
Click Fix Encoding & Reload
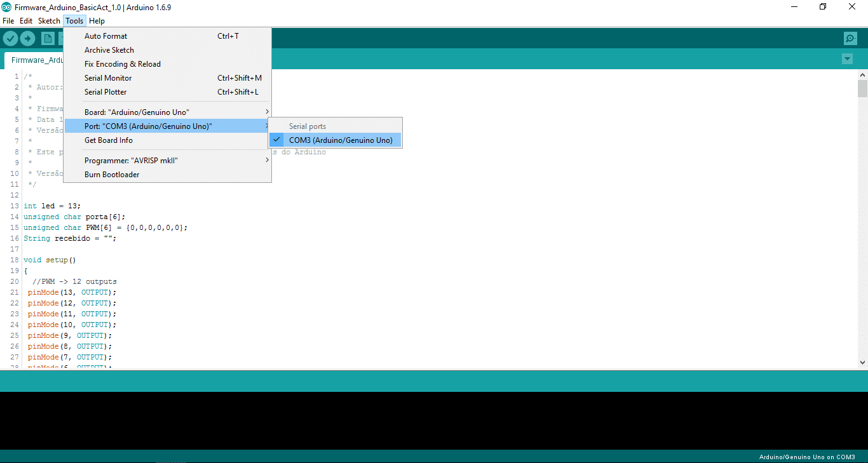point(123,64)
